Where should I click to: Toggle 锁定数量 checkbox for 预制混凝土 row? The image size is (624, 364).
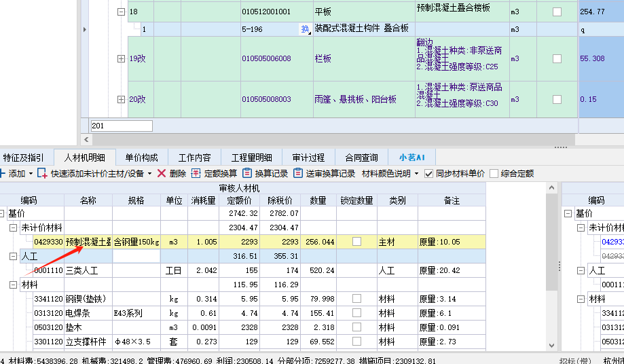357,242
